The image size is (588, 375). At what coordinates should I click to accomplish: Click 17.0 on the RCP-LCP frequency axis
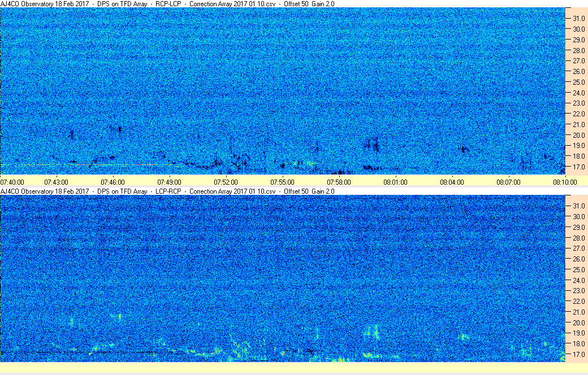tap(578, 167)
